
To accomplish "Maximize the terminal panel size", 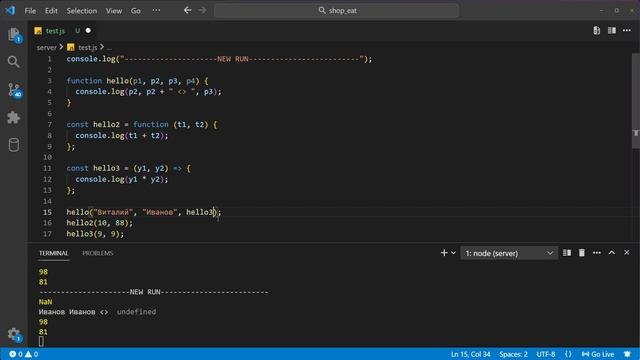I will tap(611, 253).
